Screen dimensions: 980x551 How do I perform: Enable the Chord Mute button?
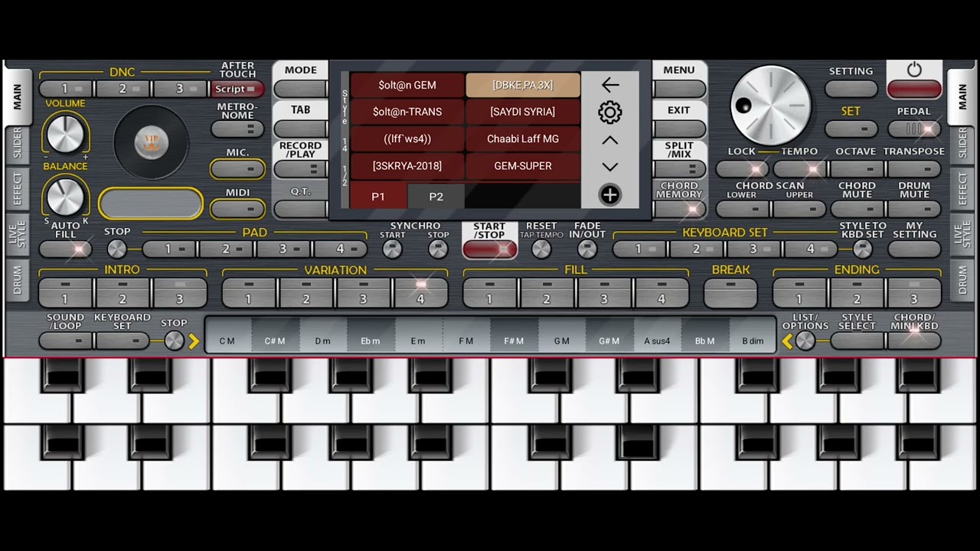click(x=857, y=209)
